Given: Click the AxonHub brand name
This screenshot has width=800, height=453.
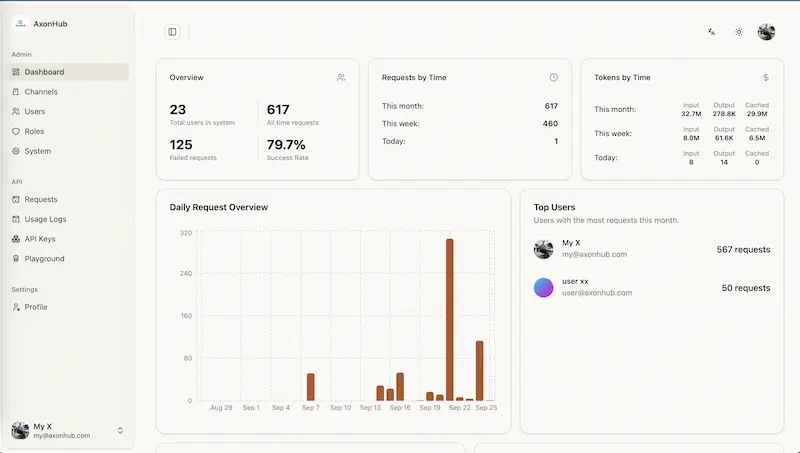Looking at the screenshot, I should point(51,23).
